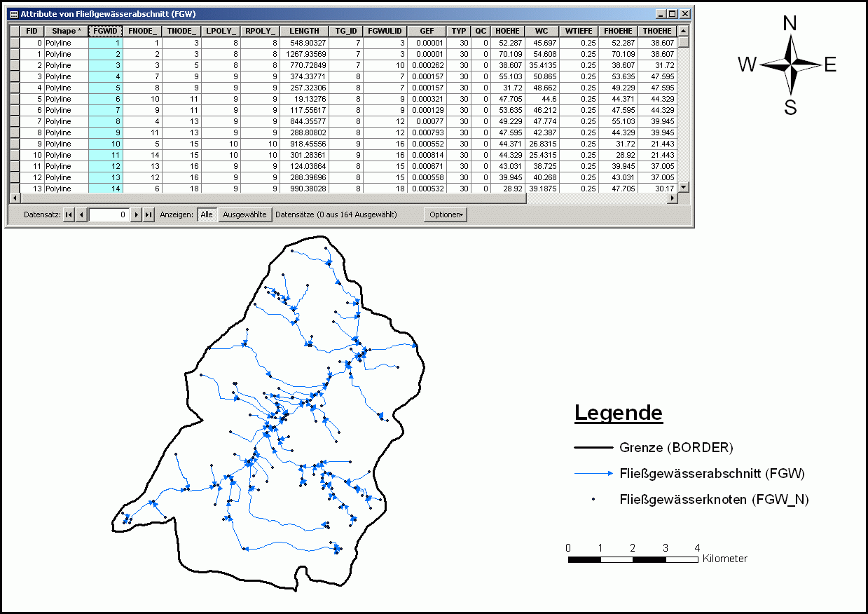
Task: Click the FGWID column header
Action: click(x=106, y=31)
